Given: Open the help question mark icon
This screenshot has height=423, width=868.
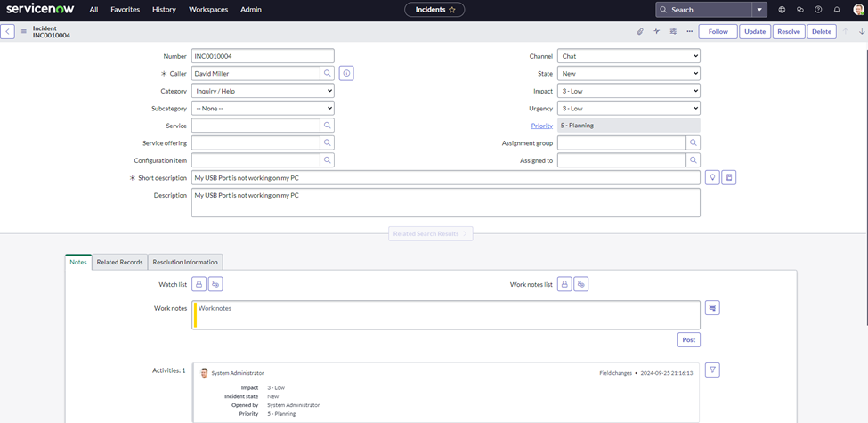Looking at the screenshot, I should (818, 10).
